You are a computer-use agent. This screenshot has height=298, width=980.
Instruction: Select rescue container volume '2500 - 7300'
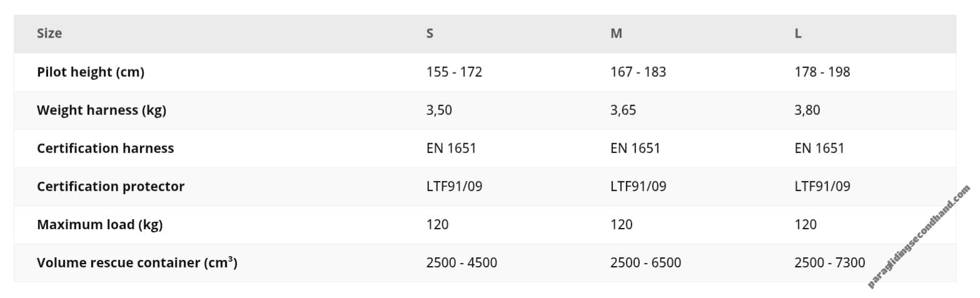(x=829, y=262)
